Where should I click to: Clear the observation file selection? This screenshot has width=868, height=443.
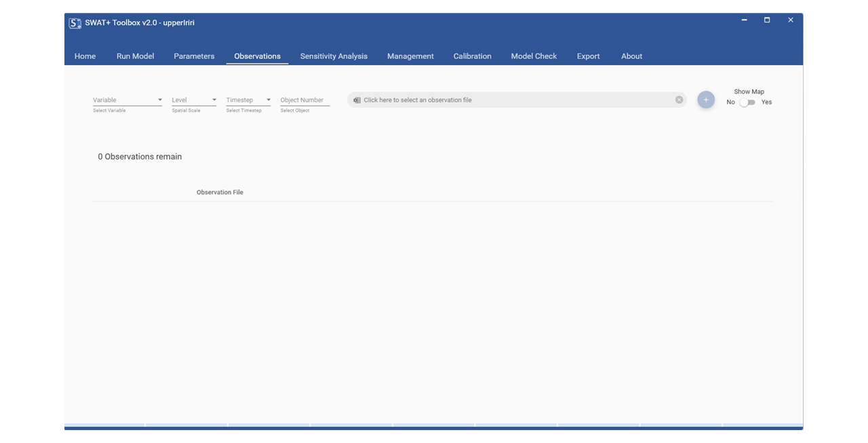click(x=679, y=100)
